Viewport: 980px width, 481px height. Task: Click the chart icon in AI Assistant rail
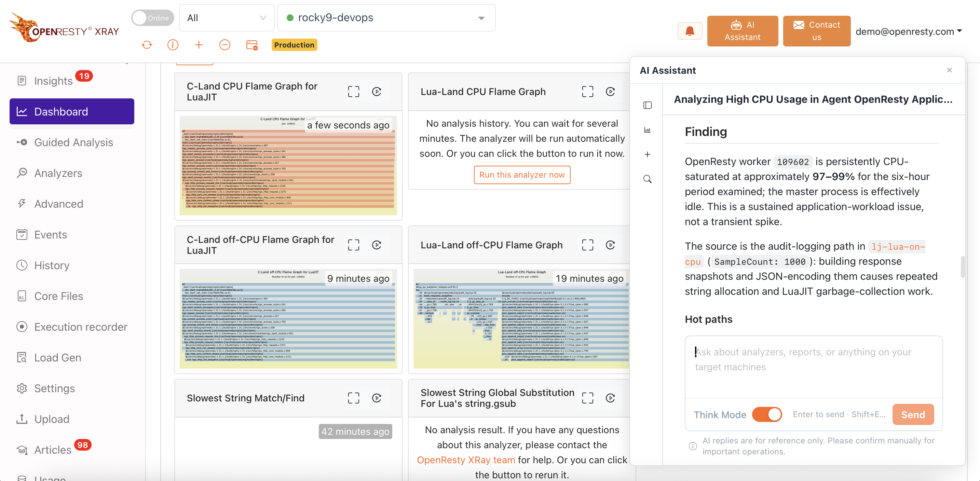647,130
